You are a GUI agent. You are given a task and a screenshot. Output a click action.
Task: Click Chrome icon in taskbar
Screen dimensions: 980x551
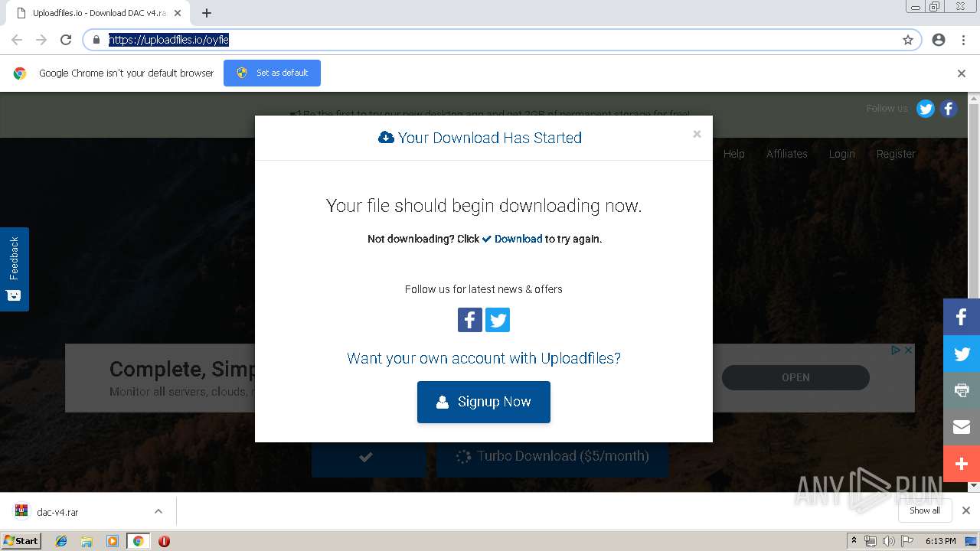pos(138,541)
